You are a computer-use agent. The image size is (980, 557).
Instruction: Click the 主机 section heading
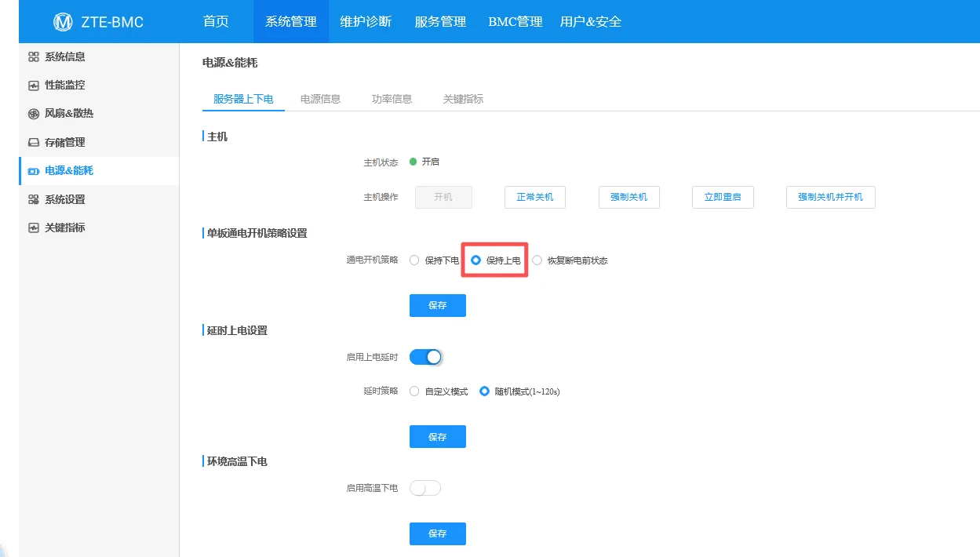pos(217,137)
